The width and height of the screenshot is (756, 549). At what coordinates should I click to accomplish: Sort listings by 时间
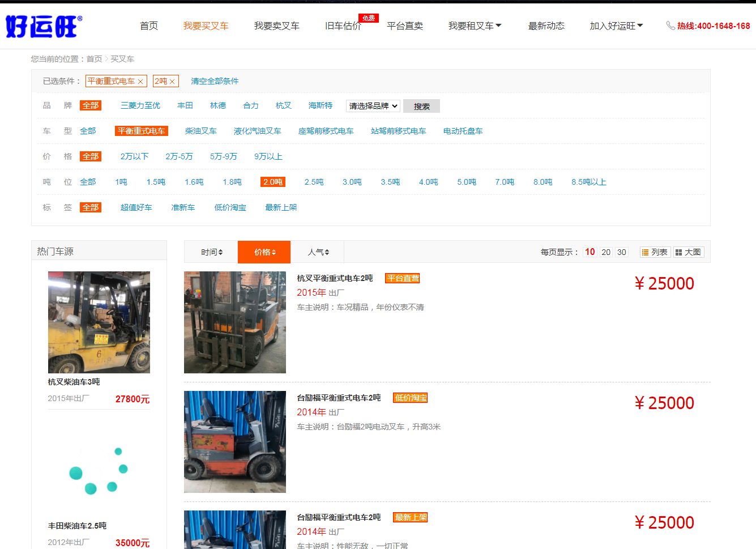point(212,252)
